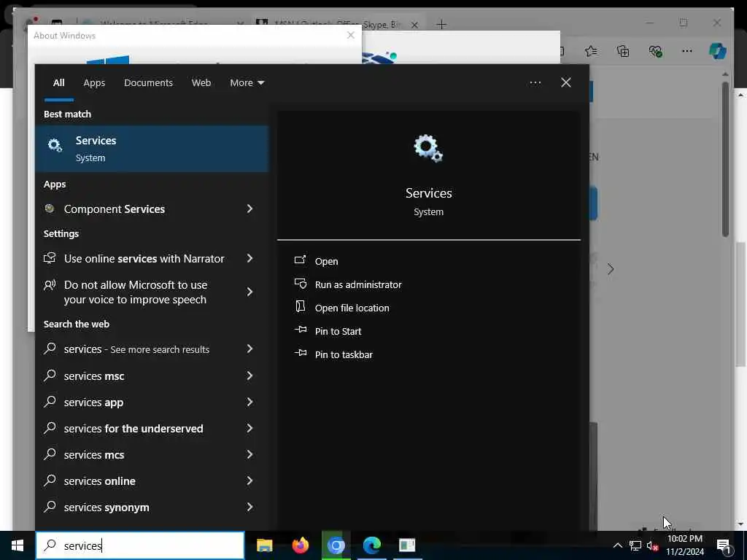Screen dimensions: 747x560
Task: Click the taskbar search box containing 'services'
Action: click(x=140, y=545)
